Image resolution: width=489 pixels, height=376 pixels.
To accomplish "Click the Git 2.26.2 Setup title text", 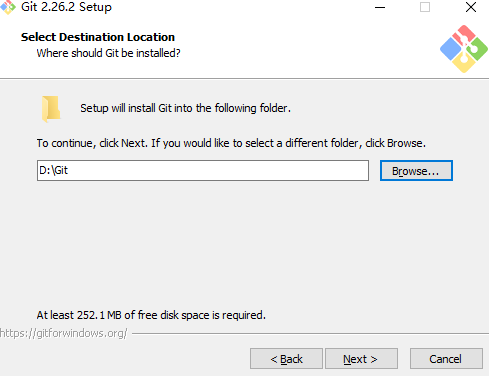I will 66,7.
